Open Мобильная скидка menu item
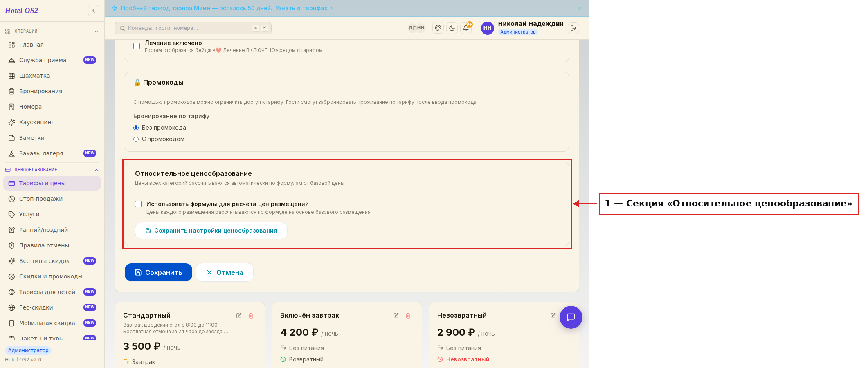868x368 pixels. tap(52, 323)
